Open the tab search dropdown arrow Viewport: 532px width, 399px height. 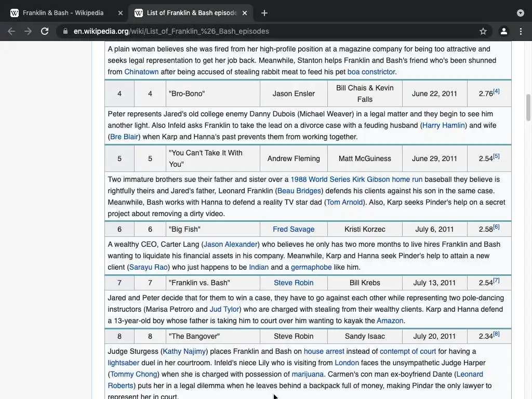[x=521, y=13]
